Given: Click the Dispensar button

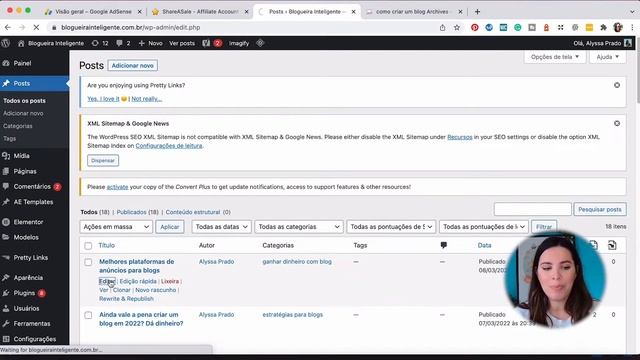Looking at the screenshot, I should point(103,160).
